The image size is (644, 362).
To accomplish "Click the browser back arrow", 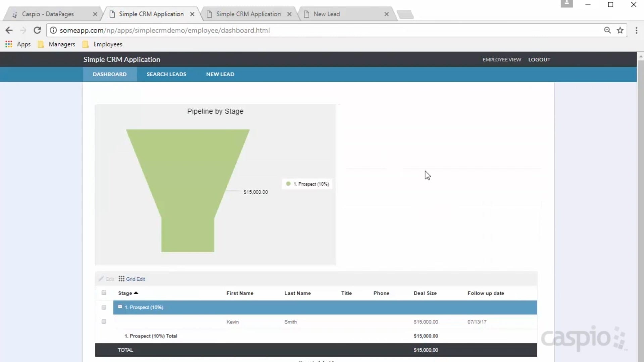I will 9,30.
